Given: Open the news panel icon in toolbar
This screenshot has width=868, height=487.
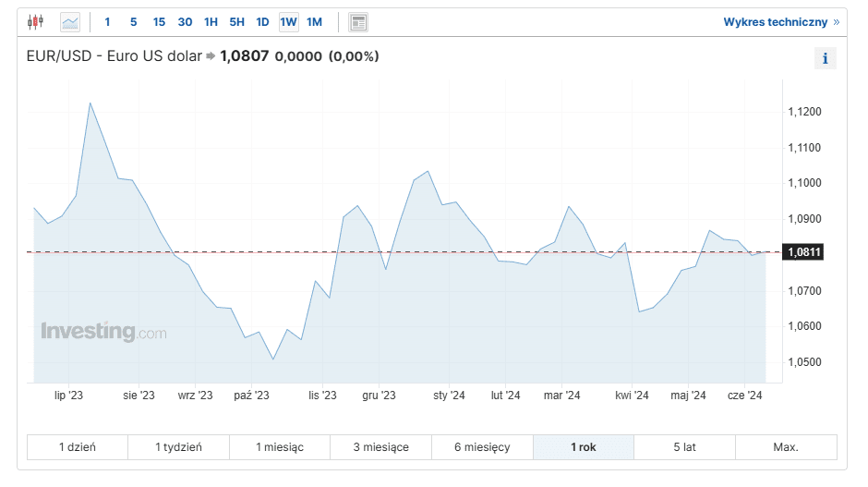Looking at the screenshot, I should (x=358, y=21).
